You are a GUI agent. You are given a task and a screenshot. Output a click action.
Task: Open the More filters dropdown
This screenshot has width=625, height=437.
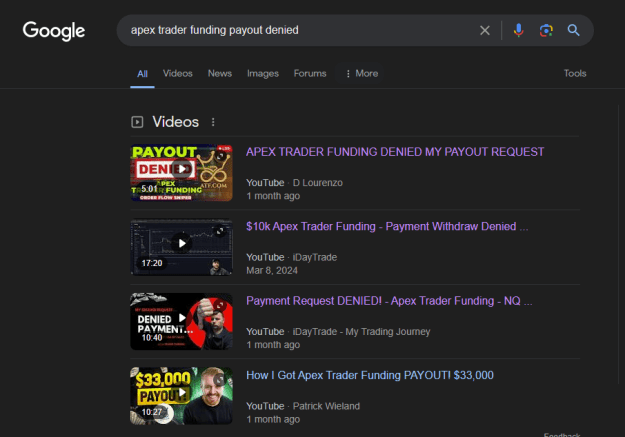point(362,73)
